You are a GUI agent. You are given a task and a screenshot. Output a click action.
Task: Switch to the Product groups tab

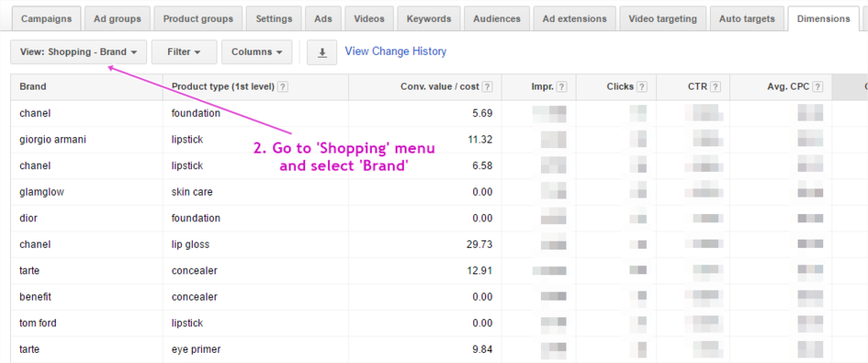pos(198,19)
